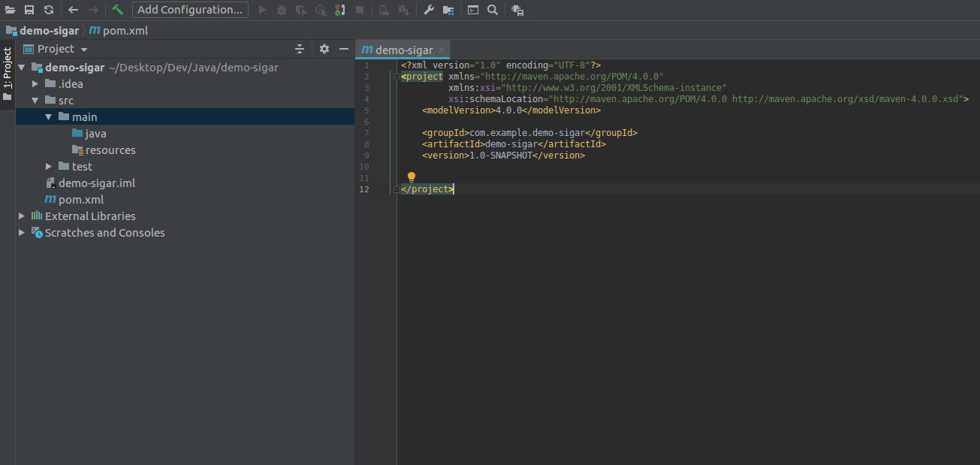Click the yellow lightbulb intention icon
Viewport: 980px width, 465px height.
412,177
